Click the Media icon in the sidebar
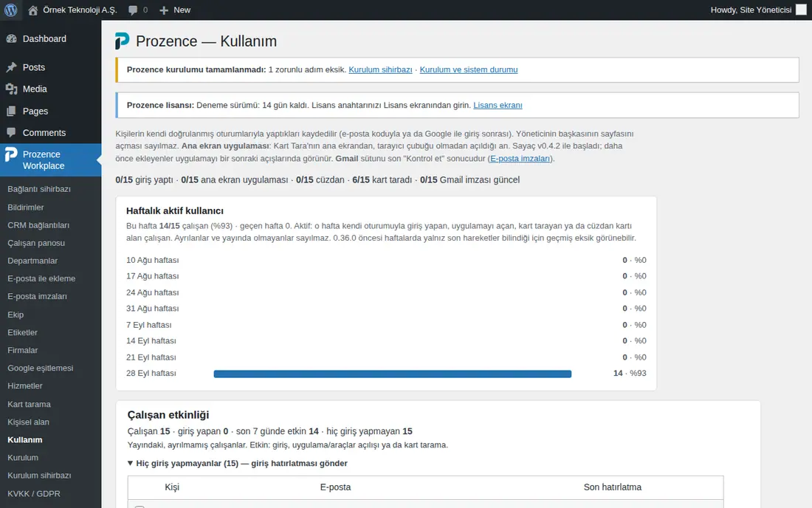The width and height of the screenshot is (812, 508). pos(11,89)
